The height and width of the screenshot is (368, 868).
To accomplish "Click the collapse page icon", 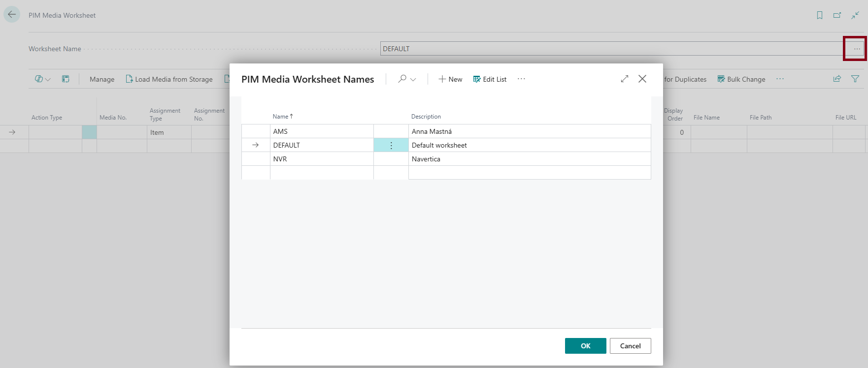I will point(855,15).
